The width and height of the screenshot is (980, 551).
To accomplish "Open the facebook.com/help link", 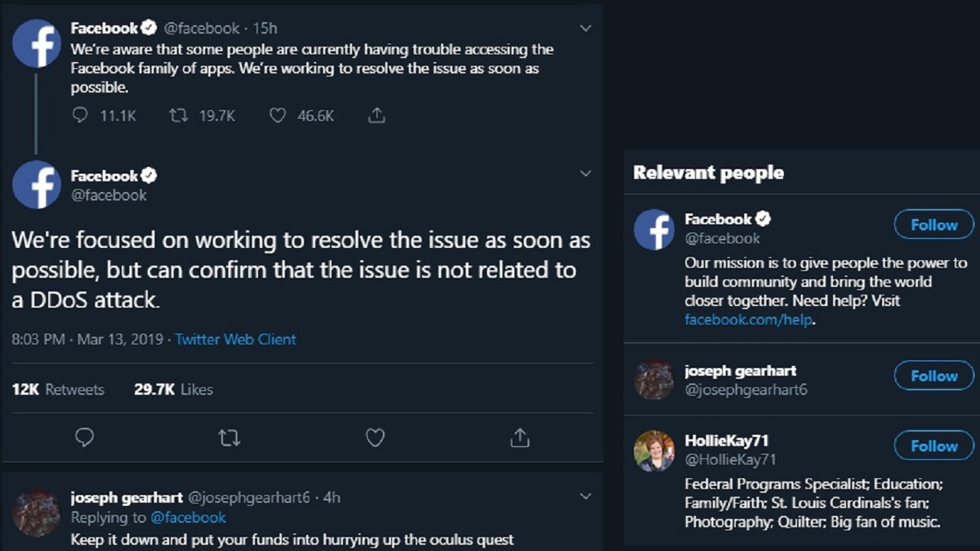I will tap(748, 320).
